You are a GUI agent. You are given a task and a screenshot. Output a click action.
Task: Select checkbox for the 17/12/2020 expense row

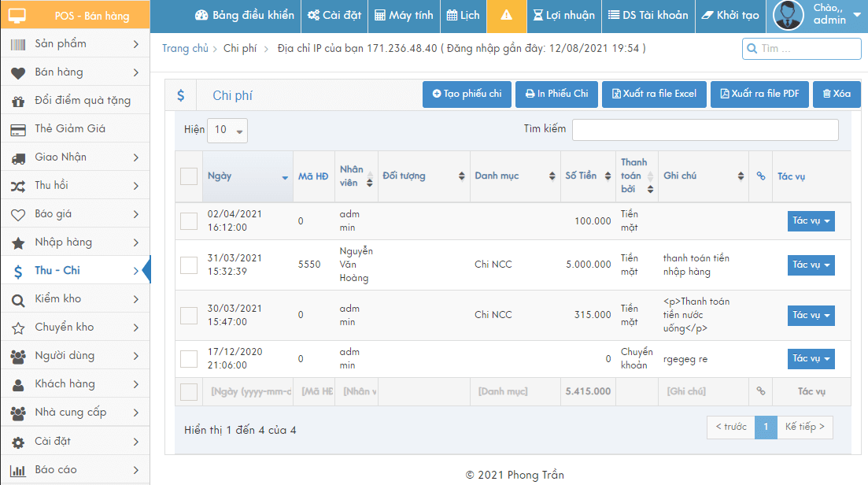pos(189,359)
